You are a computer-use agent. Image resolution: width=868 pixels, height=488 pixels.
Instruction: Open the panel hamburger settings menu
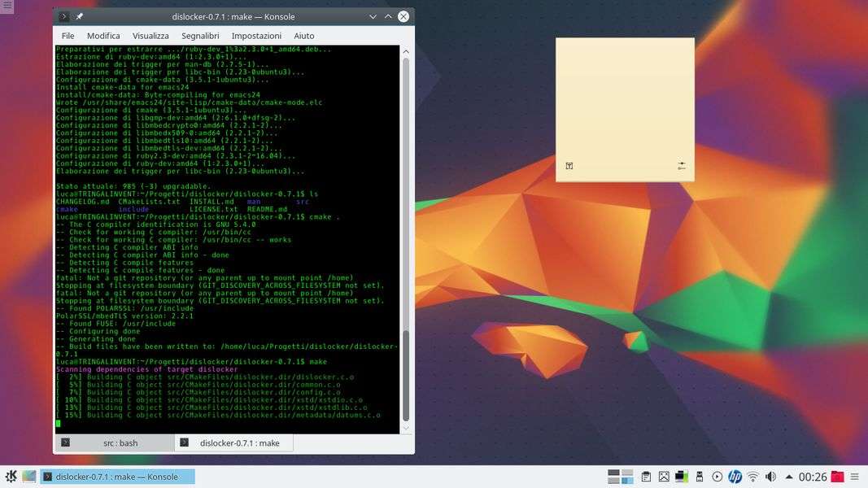click(857, 477)
